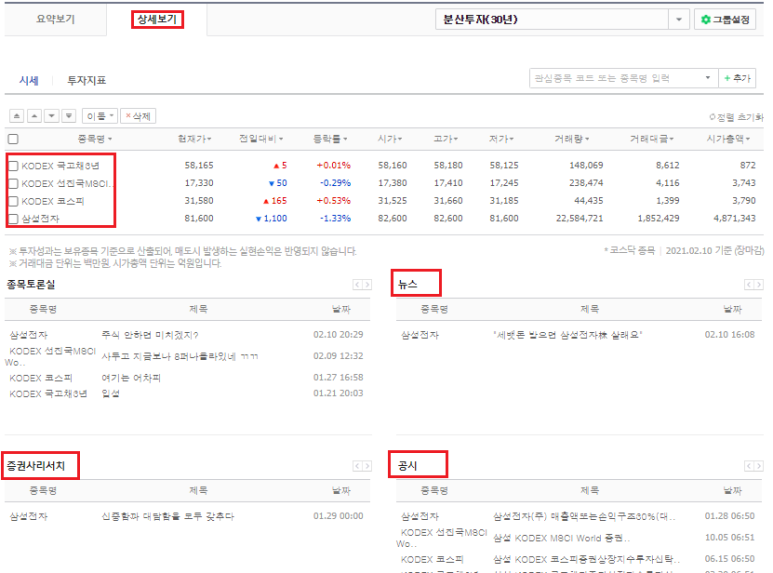Click the 뉴스 section heading
773x573 pixels.
(407, 285)
